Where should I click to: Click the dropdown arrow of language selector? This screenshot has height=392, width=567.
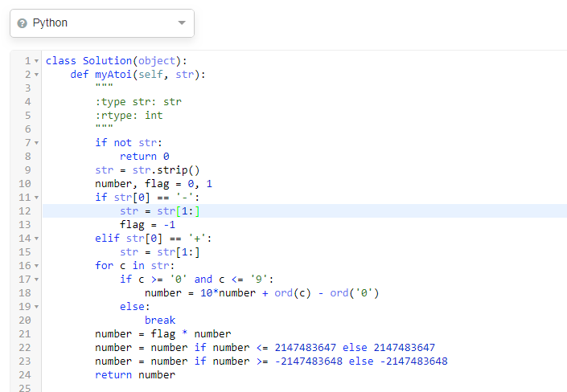click(182, 22)
